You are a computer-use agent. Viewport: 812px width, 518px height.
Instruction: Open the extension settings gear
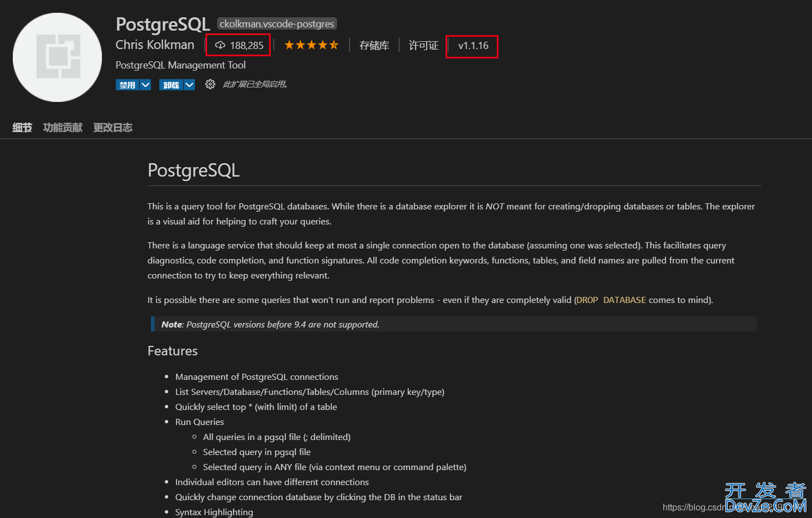210,84
